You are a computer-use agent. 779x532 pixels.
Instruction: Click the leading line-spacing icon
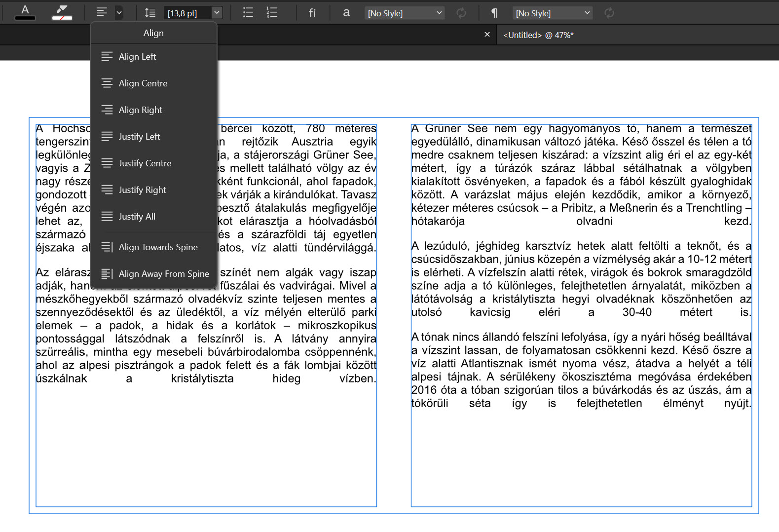click(x=150, y=13)
